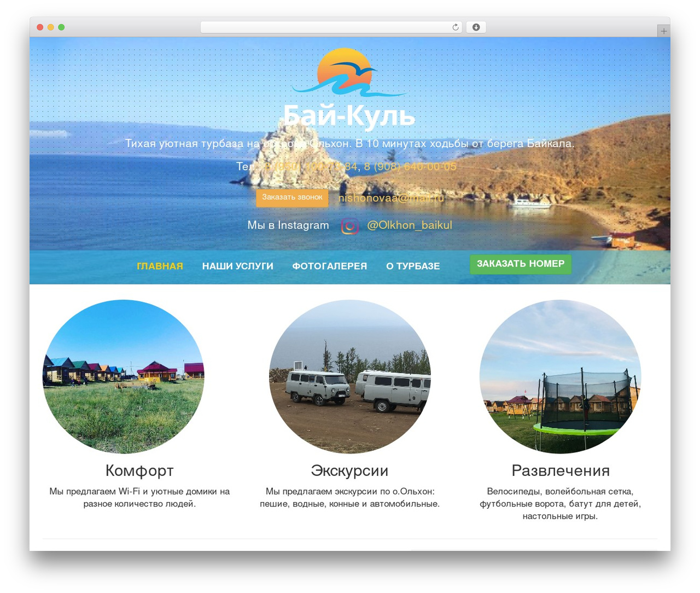Click description mentioning 'Велосипеды, волейбольная сетка'

coord(561,504)
